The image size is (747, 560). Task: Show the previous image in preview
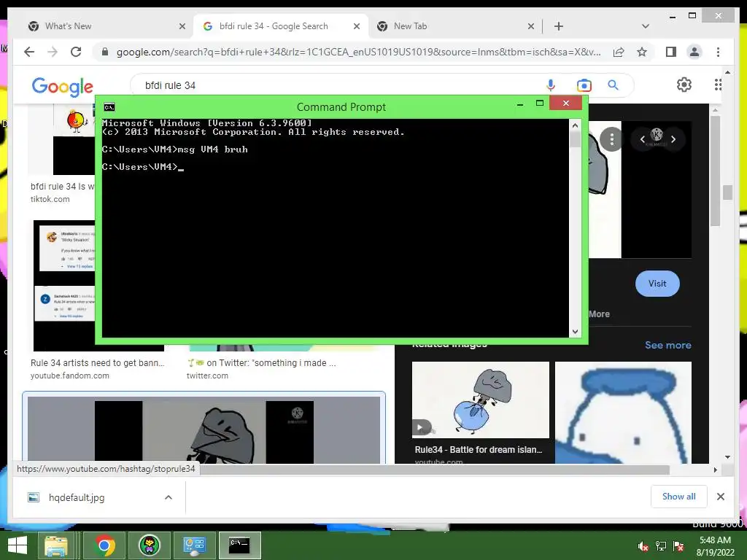[642, 139]
